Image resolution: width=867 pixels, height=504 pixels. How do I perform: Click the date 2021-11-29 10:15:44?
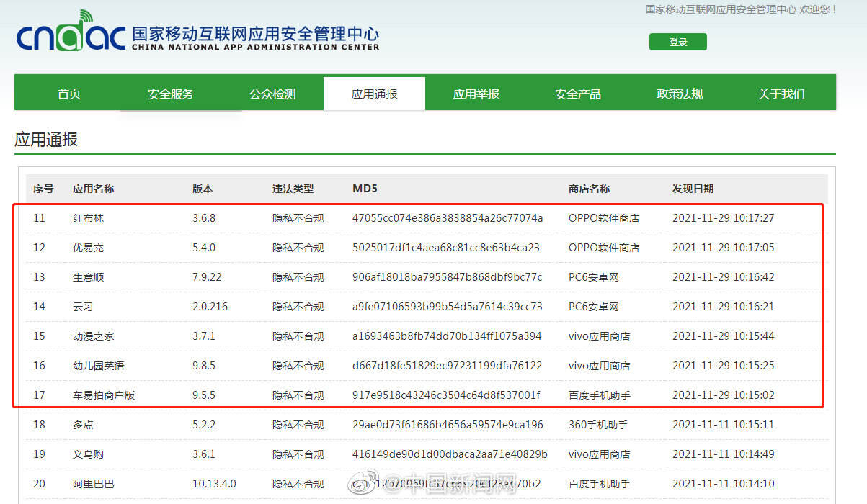724,336
